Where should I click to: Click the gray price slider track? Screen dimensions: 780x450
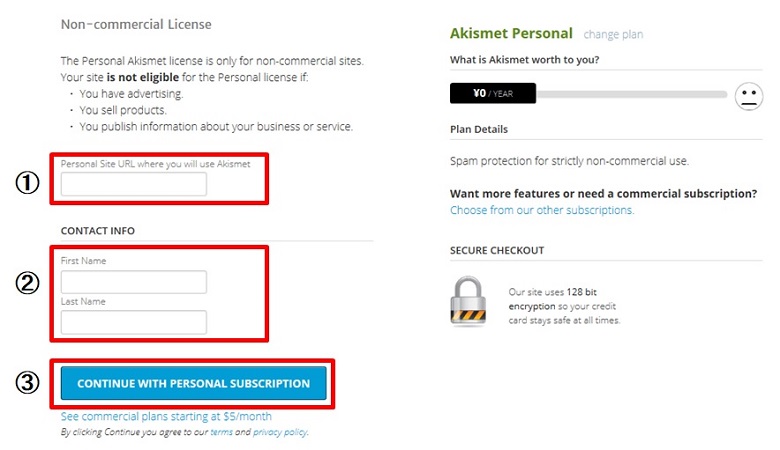coord(630,94)
